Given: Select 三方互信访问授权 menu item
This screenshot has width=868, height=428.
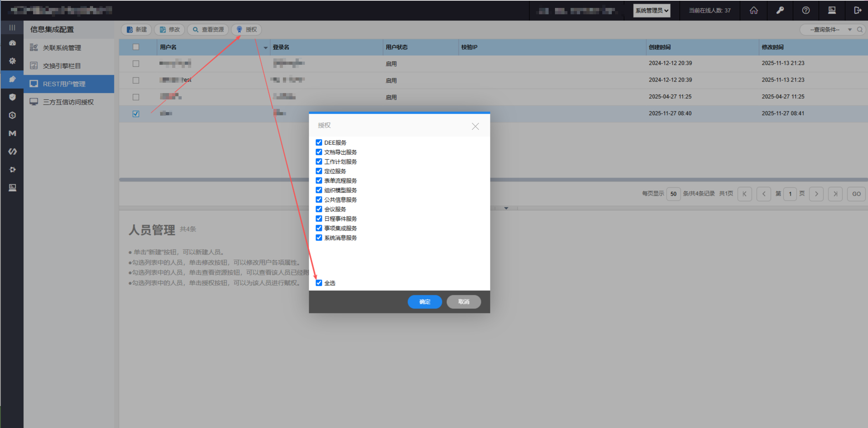Looking at the screenshot, I should (x=68, y=102).
